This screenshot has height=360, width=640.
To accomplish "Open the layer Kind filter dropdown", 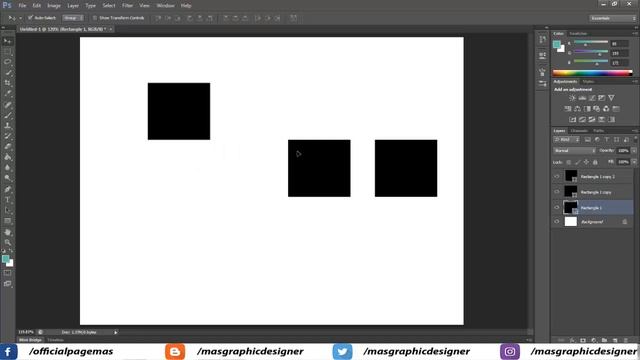I will (x=567, y=140).
